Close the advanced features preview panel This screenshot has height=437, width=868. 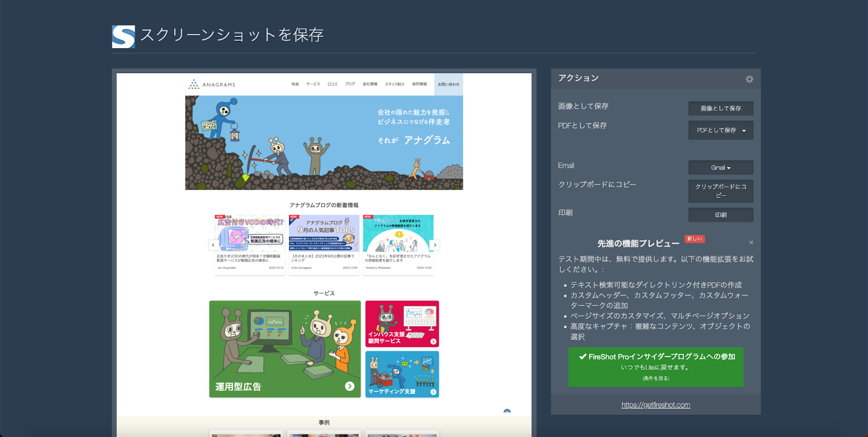click(751, 242)
